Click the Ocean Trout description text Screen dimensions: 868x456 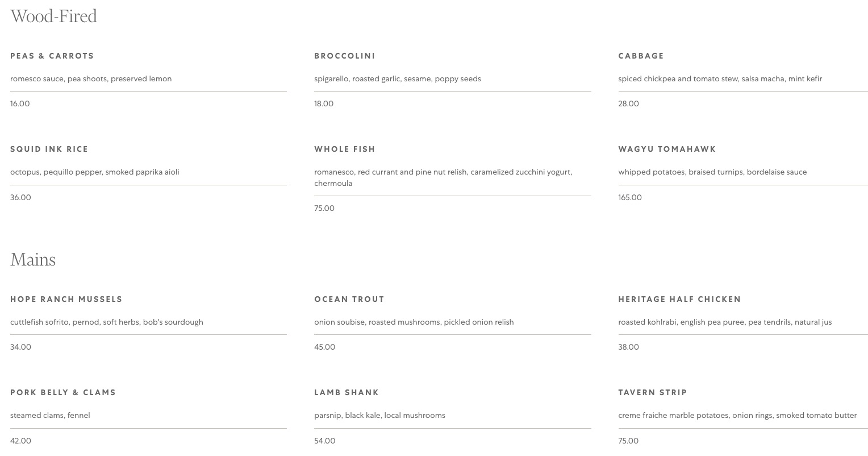(414, 322)
